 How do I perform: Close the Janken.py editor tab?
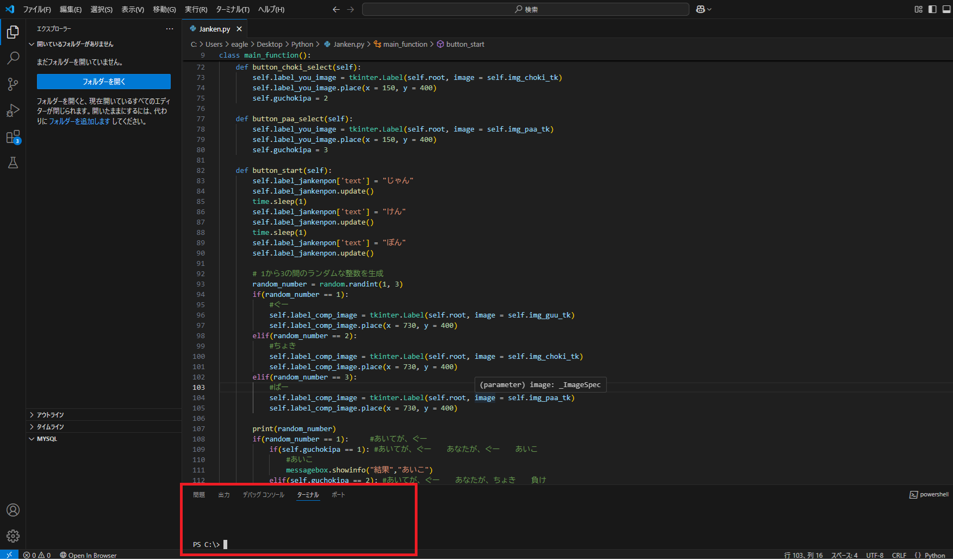click(x=239, y=29)
